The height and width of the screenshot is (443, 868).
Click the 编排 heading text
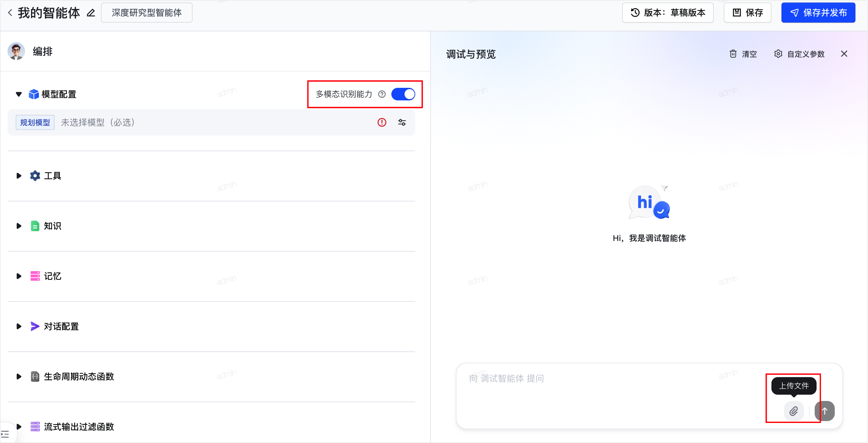(43, 51)
